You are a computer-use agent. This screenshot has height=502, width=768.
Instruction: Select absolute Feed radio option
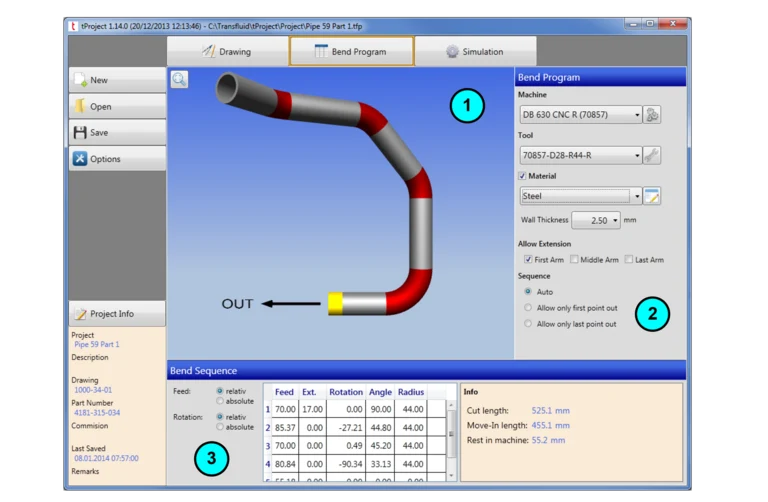pyautogui.click(x=221, y=401)
